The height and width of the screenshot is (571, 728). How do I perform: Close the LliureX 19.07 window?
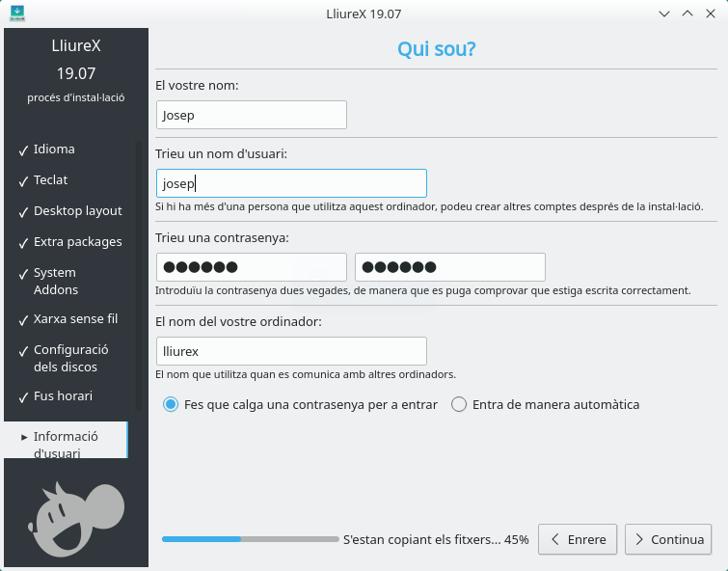tap(711, 14)
